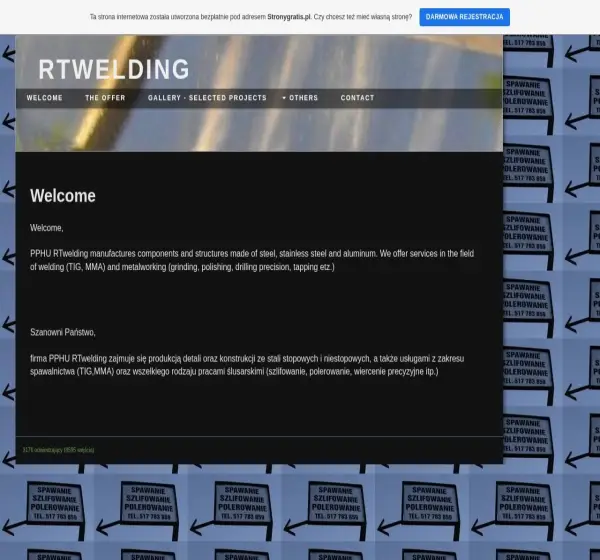Click the English 'PPHU RTwelding manufactures components' paragraph
The height and width of the screenshot is (560, 600).
coord(252,260)
